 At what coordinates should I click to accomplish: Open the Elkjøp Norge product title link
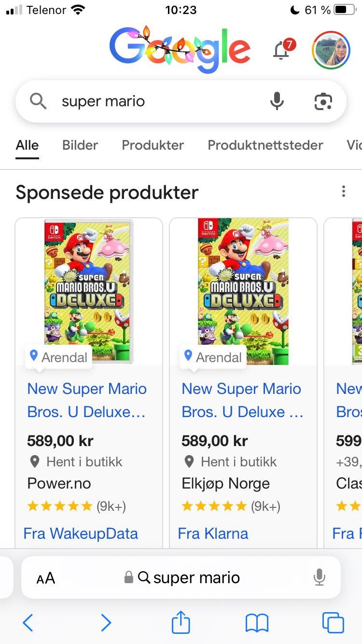click(242, 400)
